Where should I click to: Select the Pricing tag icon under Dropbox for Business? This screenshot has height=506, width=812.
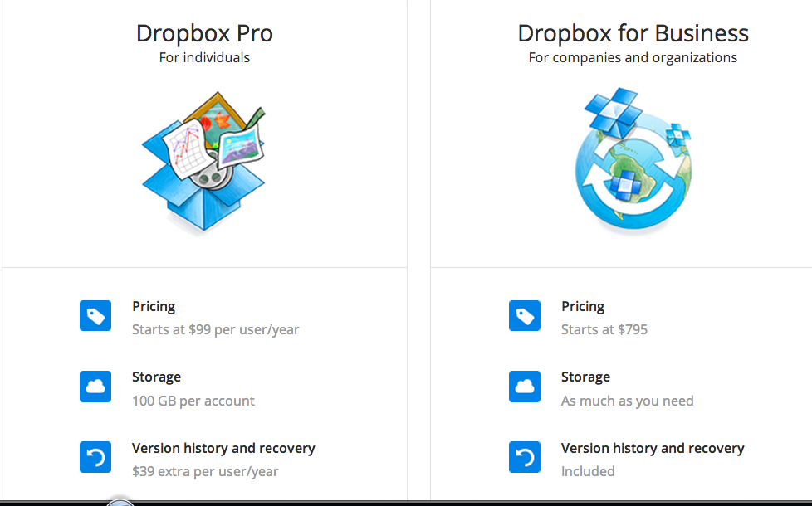click(x=525, y=316)
